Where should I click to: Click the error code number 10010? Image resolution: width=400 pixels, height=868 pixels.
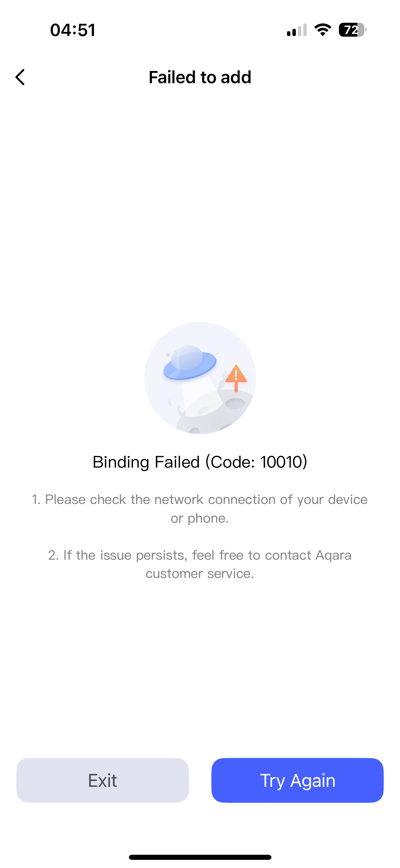(x=281, y=462)
